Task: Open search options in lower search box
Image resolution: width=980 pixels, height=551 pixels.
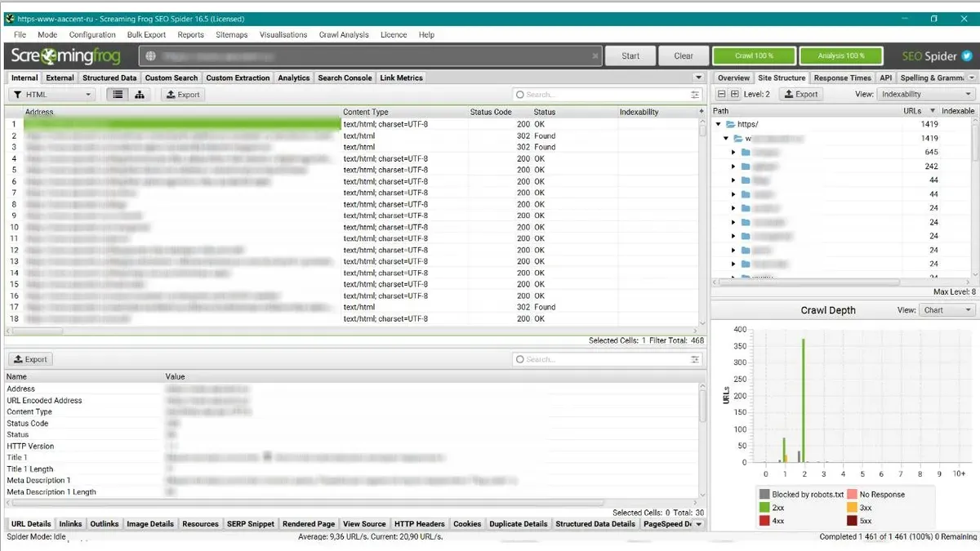Action: pyautogui.click(x=695, y=359)
